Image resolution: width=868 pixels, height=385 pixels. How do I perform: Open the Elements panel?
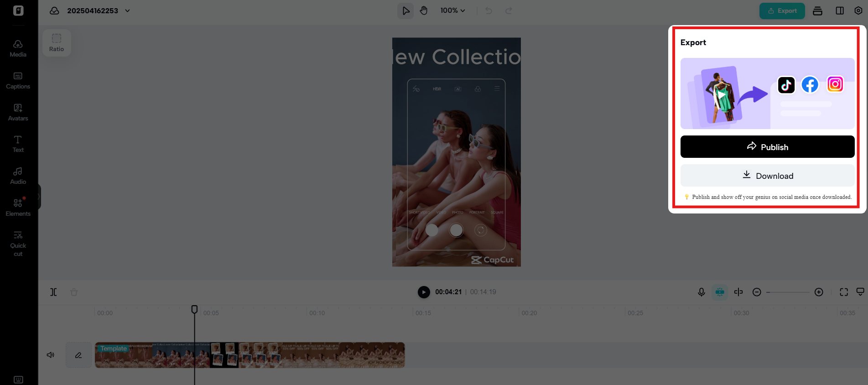18,208
